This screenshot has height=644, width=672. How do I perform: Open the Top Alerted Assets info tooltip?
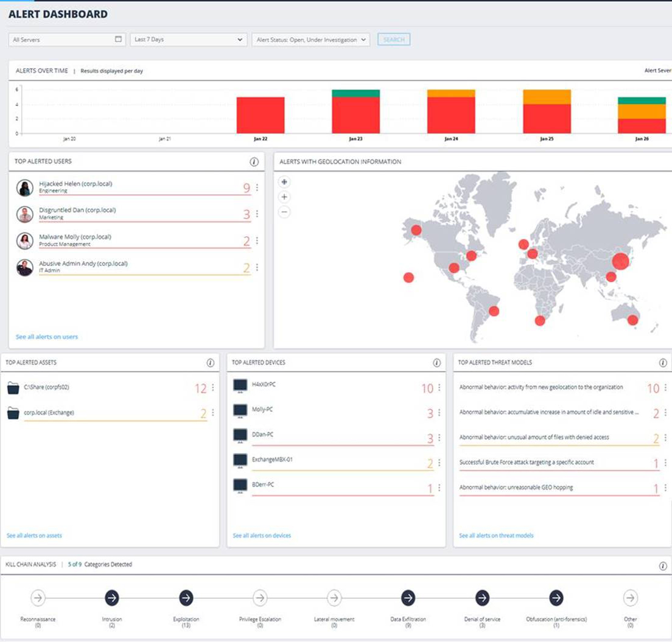click(210, 362)
